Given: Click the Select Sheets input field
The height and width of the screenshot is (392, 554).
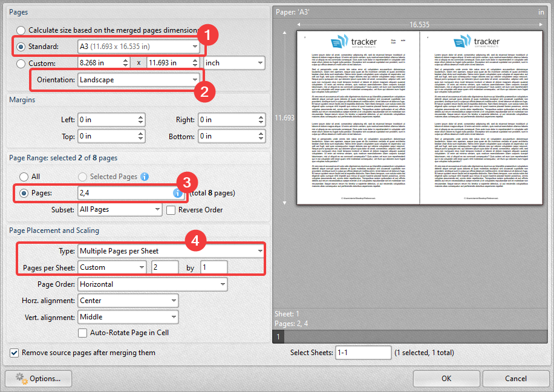Looking at the screenshot, I should [363, 353].
